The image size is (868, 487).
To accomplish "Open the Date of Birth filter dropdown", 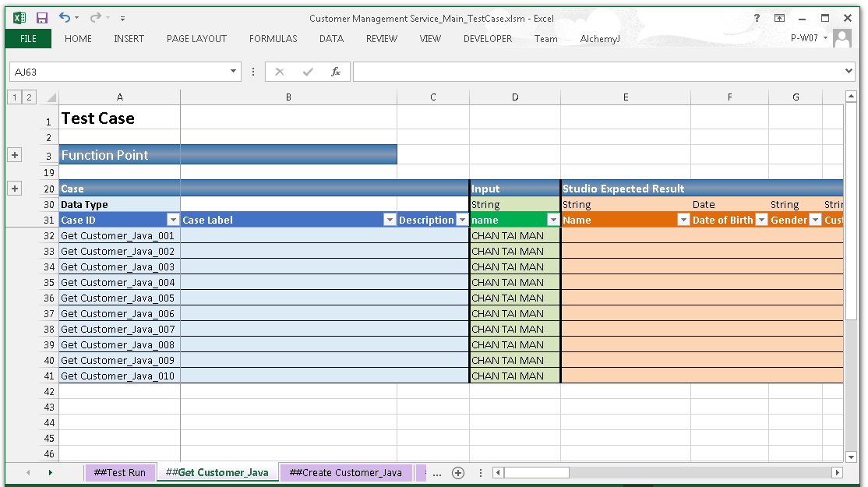I will [x=761, y=221].
